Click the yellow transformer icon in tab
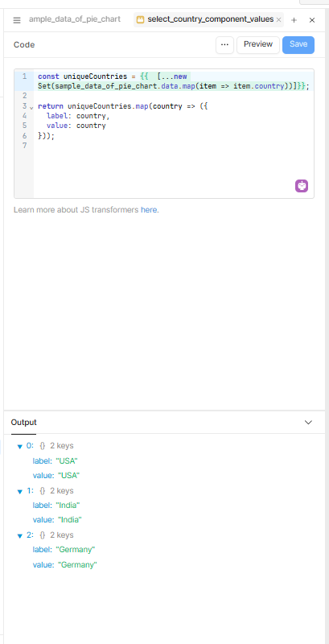 [x=140, y=19]
